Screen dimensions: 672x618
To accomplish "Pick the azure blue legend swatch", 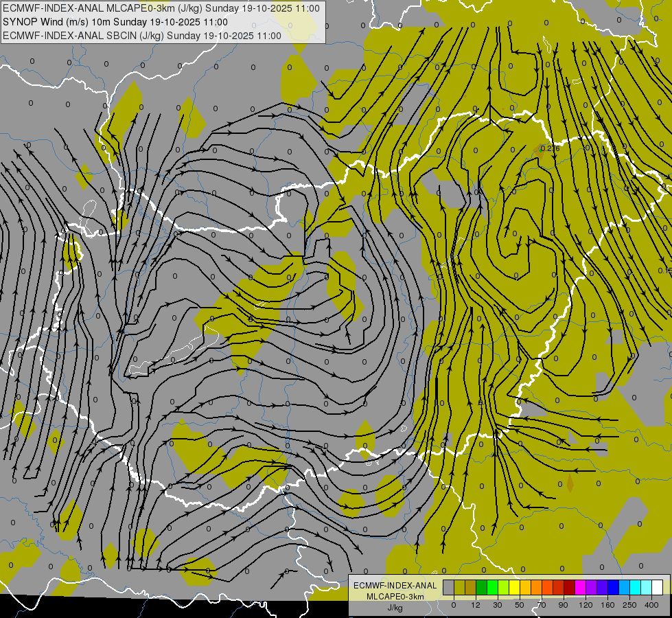I will click(x=625, y=587).
